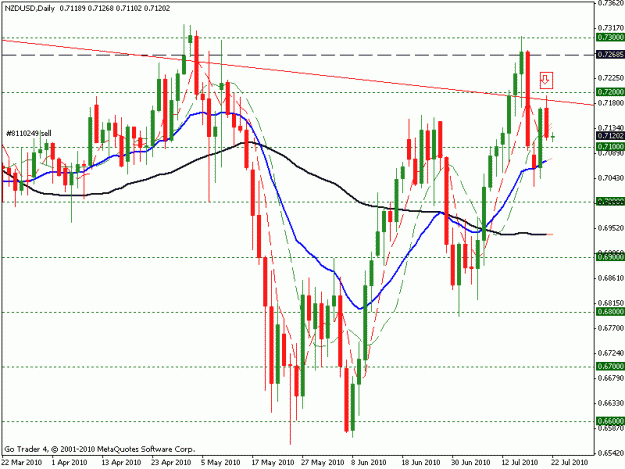Click the '12 Jul 2010' date label
The height and width of the screenshot is (469, 625).
(x=519, y=462)
